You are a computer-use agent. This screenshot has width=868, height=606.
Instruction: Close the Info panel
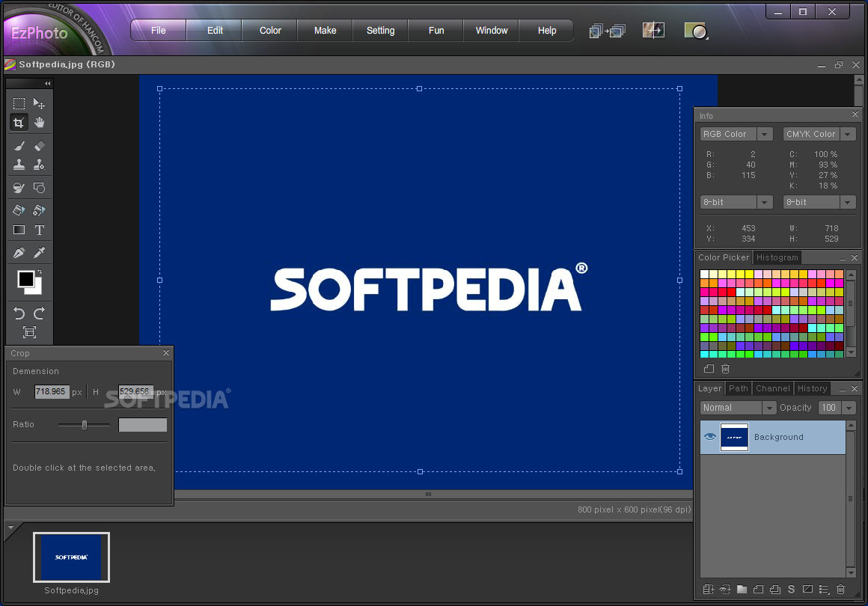pyautogui.click(x=855, y=114)
